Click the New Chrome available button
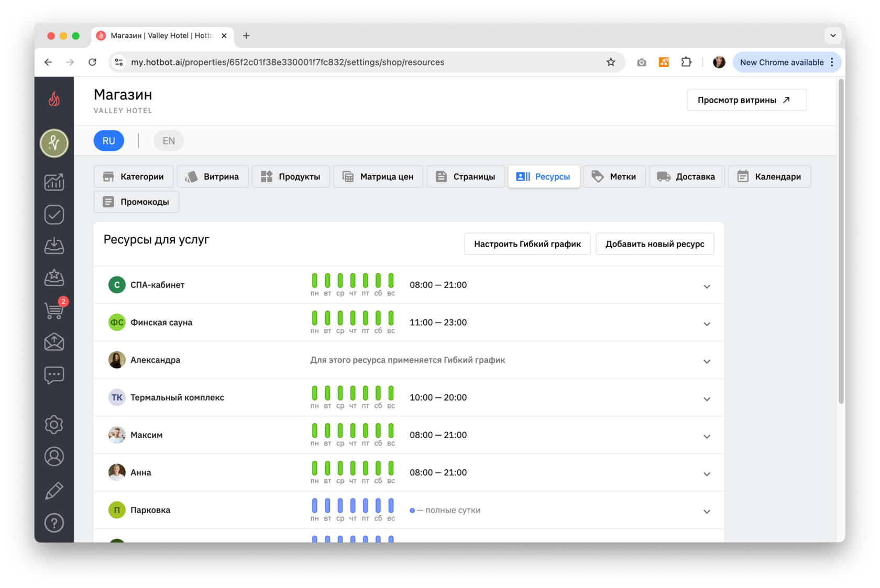The image size is (880, 588). click(x=787, y=62)
